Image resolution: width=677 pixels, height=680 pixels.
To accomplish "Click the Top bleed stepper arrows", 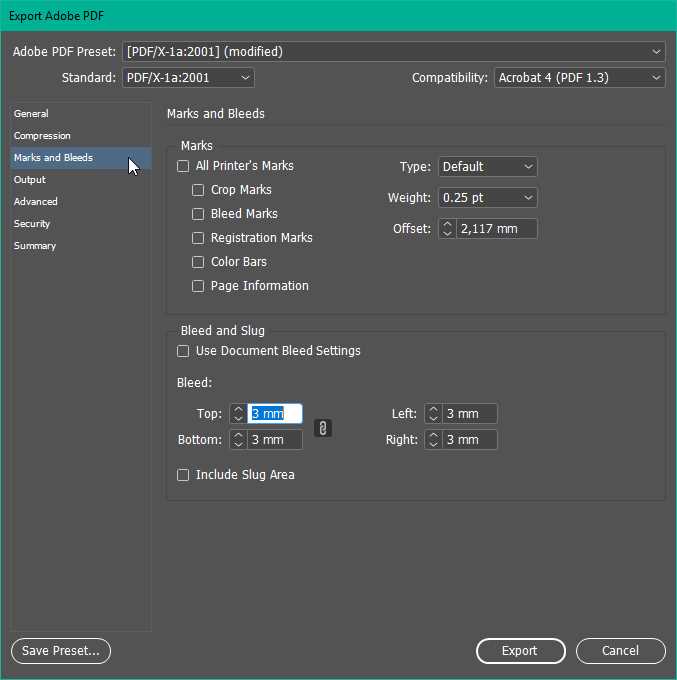I will point(237,414).
